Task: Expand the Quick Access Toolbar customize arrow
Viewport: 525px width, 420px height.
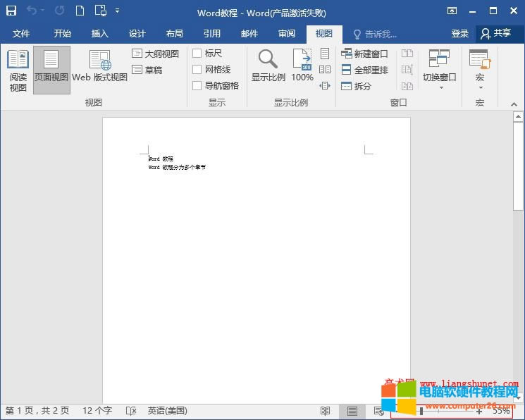Action: tap(117, 11)
